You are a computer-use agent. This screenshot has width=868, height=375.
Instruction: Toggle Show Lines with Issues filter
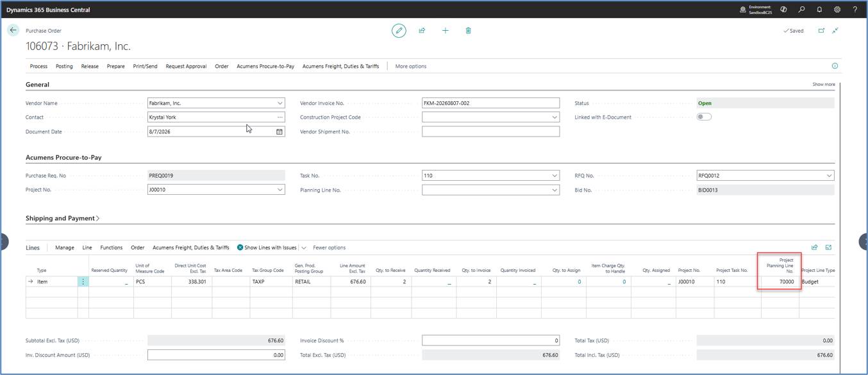tap(267, 247)
